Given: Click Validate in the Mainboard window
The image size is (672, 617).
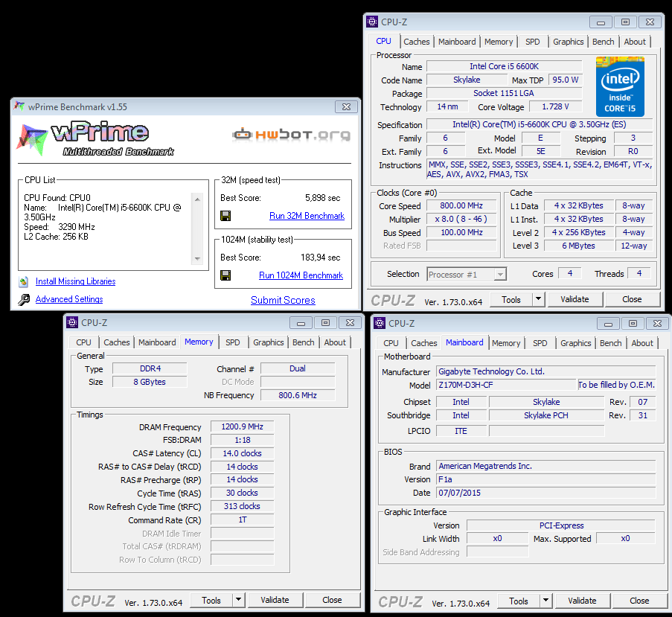Looking at the screenshot, I should pyautogui.click(x=582, y=601).
